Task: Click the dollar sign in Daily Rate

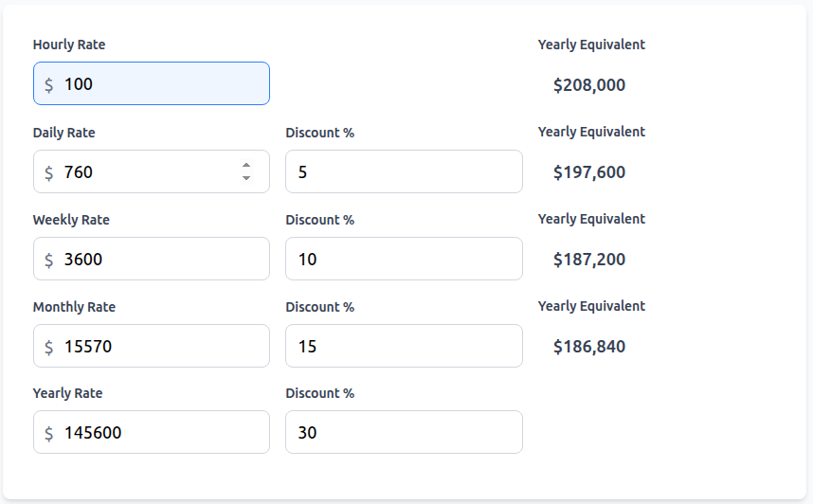Action: (49, 172)
